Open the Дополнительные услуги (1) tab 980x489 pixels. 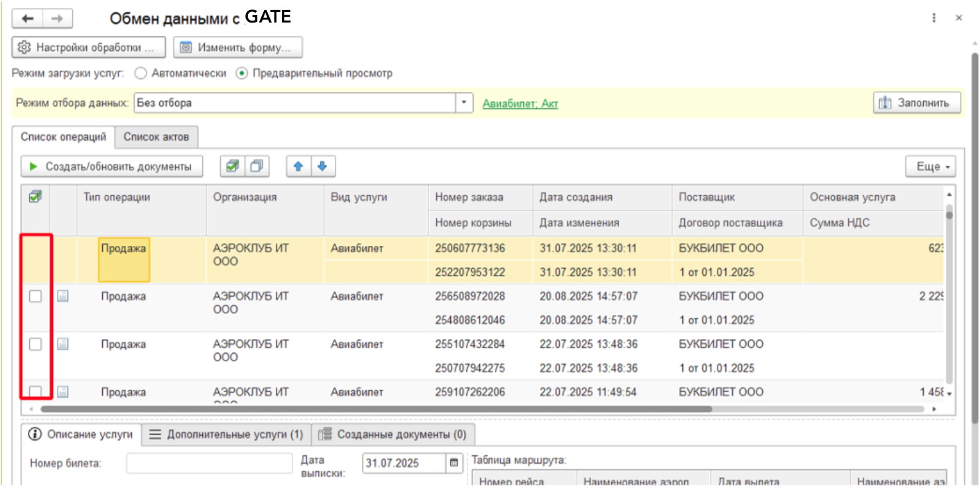(x=226, y=435)
